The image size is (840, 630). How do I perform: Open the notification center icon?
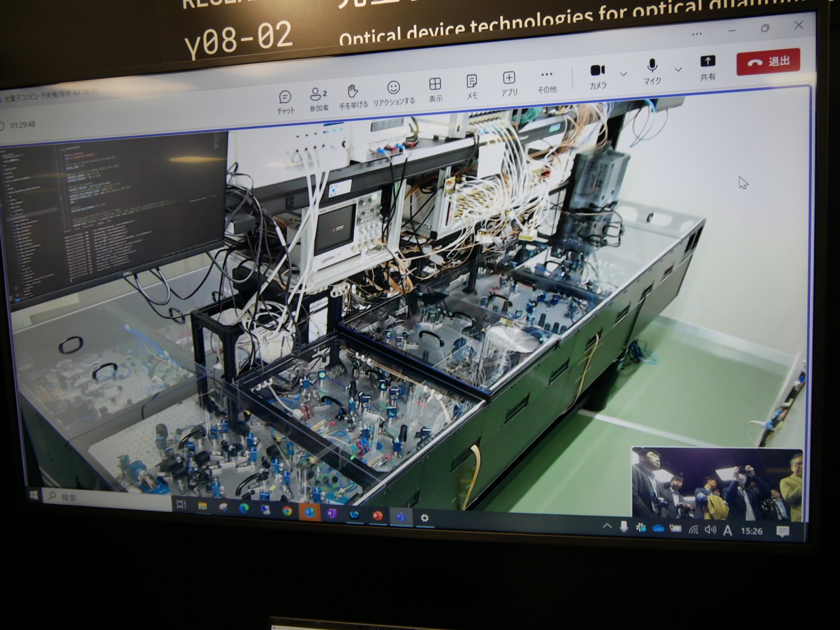[782, 532]
